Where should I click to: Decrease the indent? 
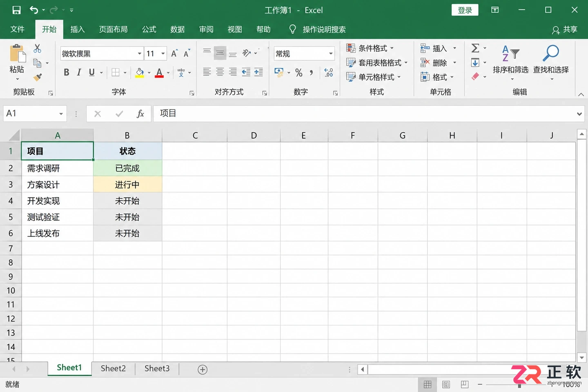pyautogui.click(x=246, y=72)
